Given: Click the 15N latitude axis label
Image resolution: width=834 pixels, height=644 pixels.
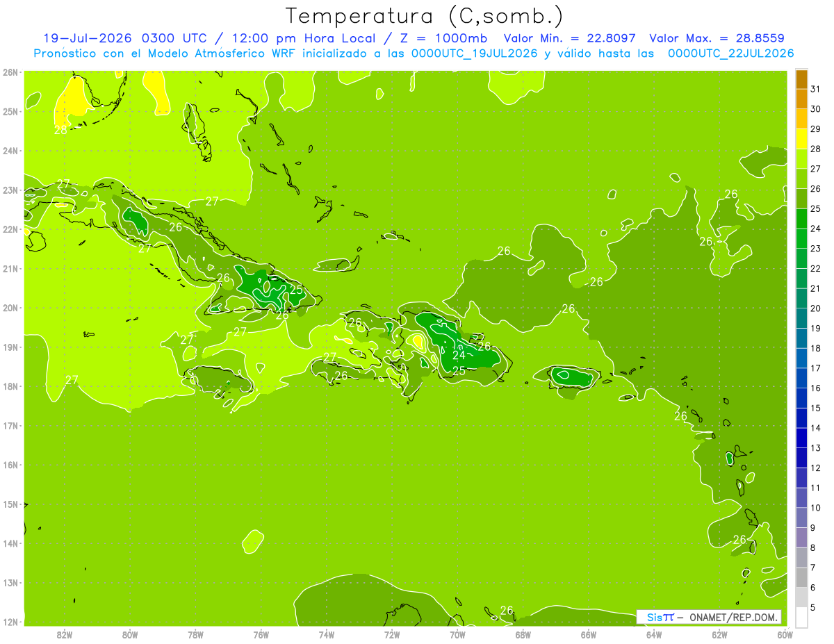Looking at the screenshot, I should coord(10,504).
